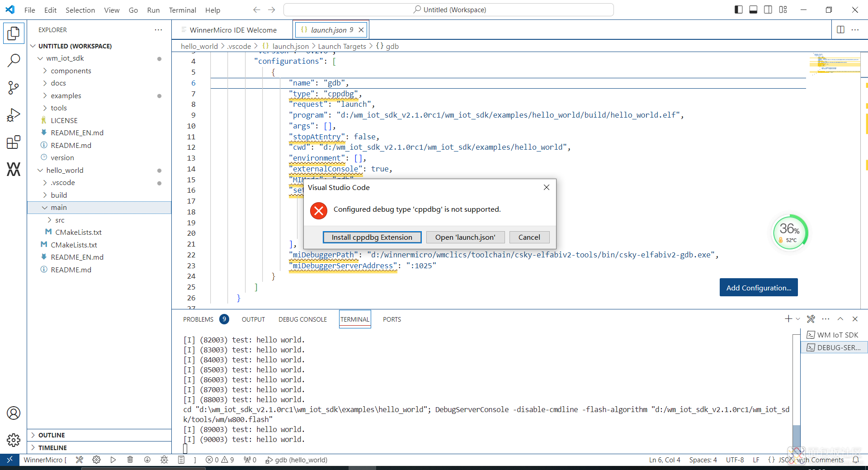This screenshot has height=470, width=868.
Task: Select the DEBUG-SER... terminal instance
Action: coord(834,347)
